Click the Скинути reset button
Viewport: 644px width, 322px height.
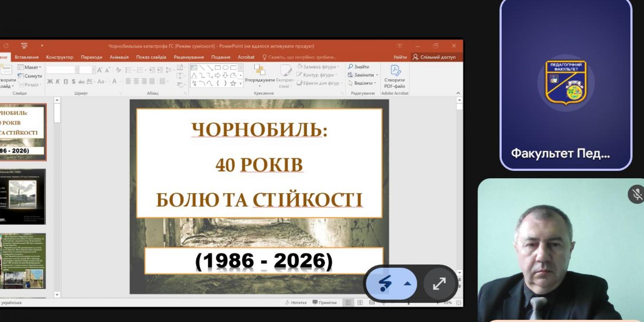click(x=30, y=76)
